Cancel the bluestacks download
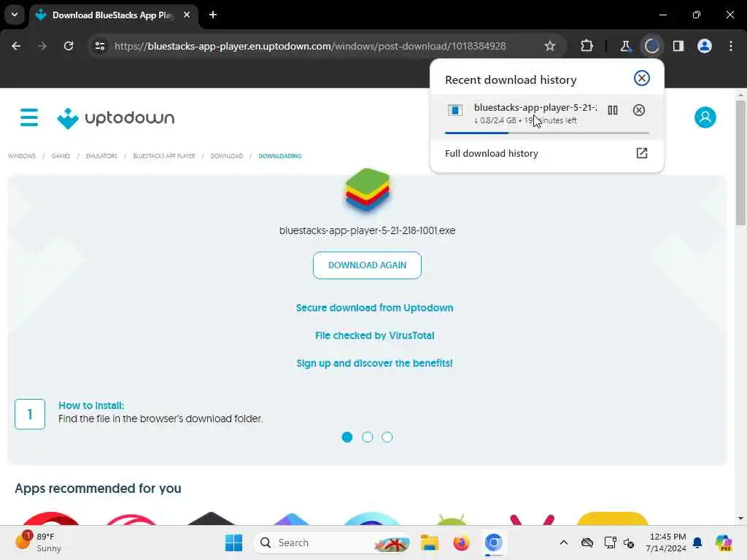747x560 pixels. (x=639, y=110)
